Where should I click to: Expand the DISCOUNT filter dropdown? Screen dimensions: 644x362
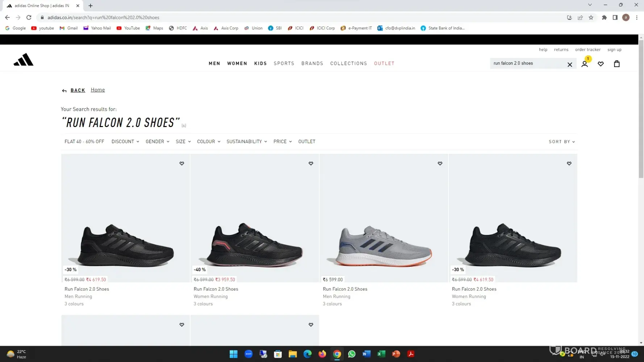tap(125, 142)
